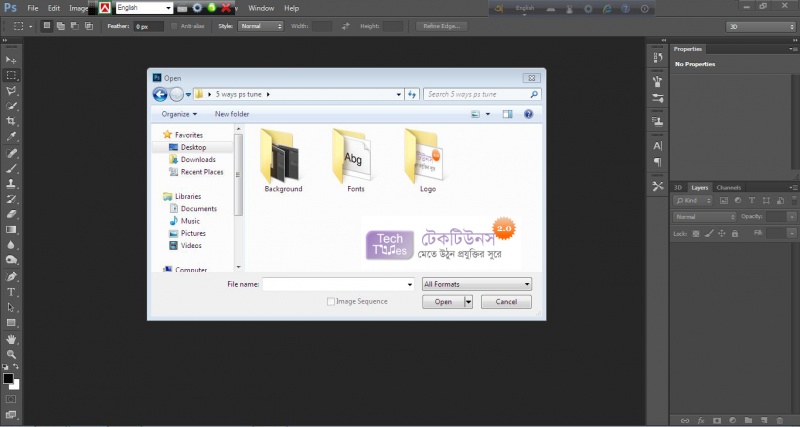Select the Horizontal Type tool

[11, 292]
